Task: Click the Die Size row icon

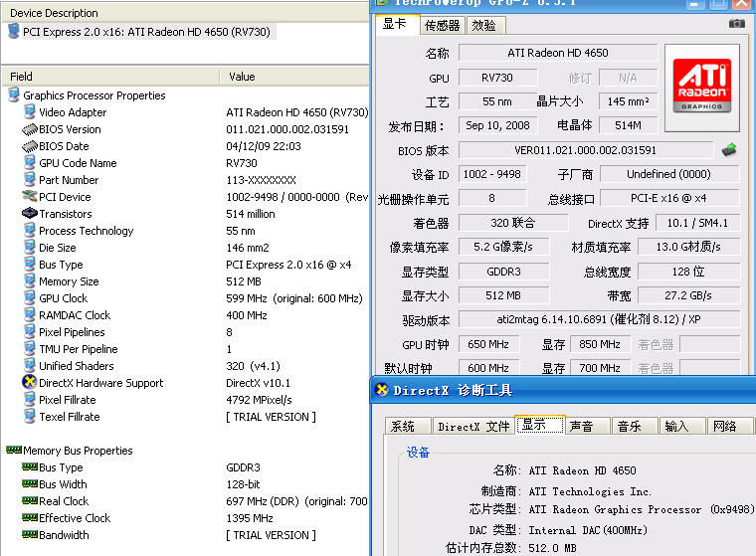Action: coord(30,247)
